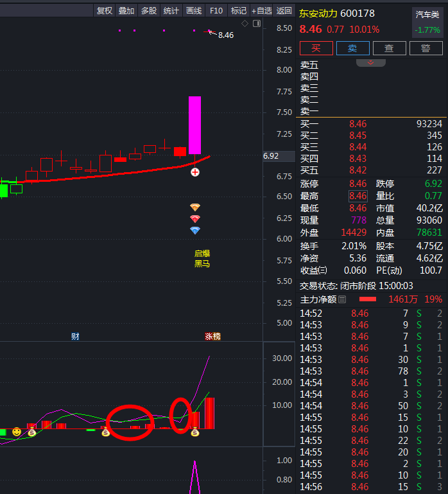
Task: Select the 买二 bid row at 8.45
Action: tap(371, 136)
